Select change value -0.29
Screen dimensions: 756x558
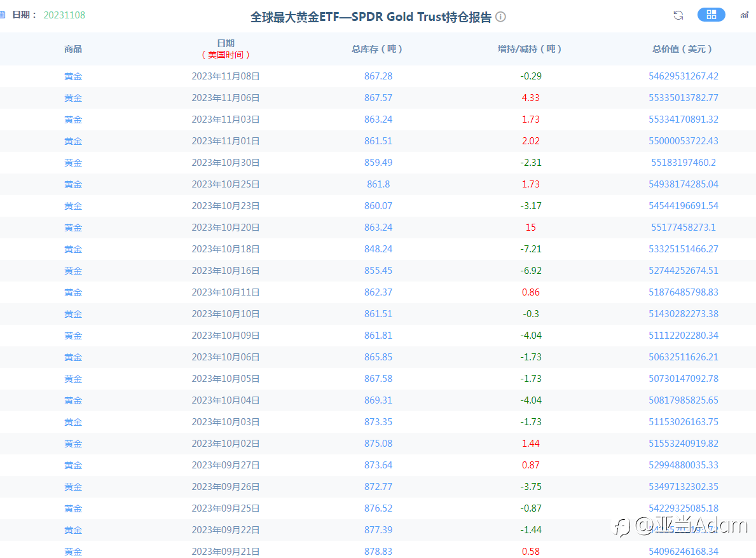[530, 76]
